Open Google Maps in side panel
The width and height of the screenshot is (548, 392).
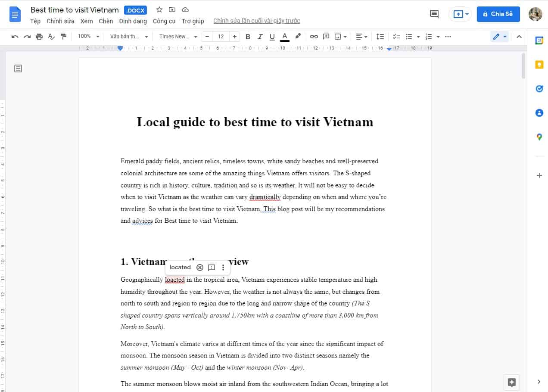coord(539,137)
